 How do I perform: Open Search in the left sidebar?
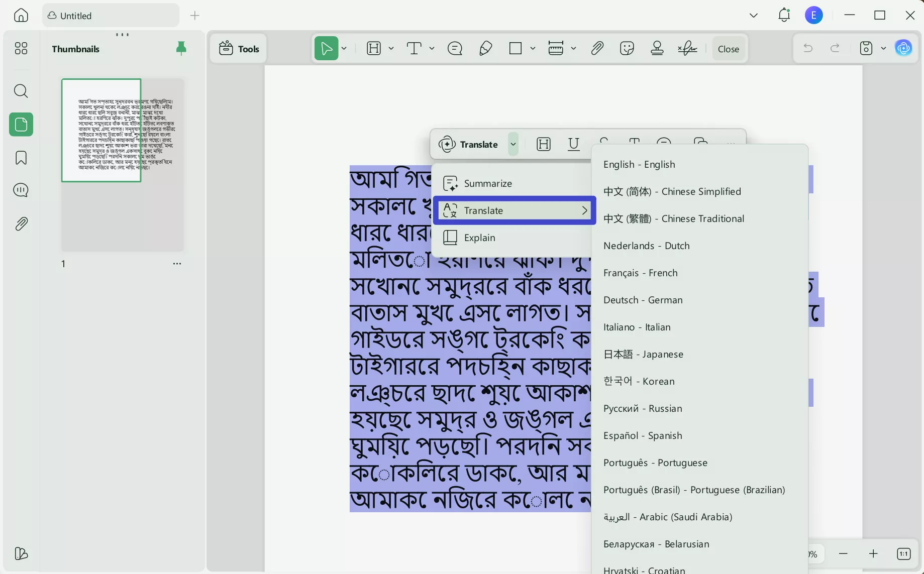pyautogui.click(x=21, y=91)
